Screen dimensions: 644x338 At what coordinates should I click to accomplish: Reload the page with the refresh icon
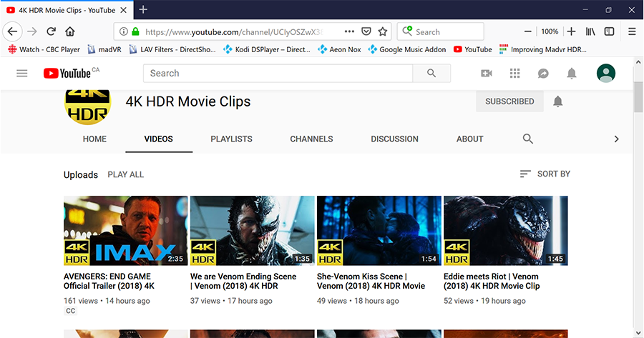pyautogui.click(x=51, y=31)
